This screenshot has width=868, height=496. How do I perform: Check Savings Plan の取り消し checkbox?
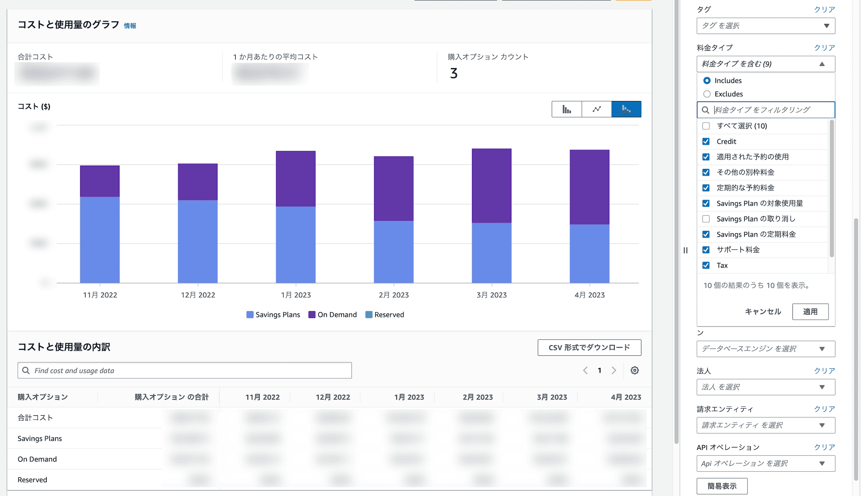coord(706,219)
